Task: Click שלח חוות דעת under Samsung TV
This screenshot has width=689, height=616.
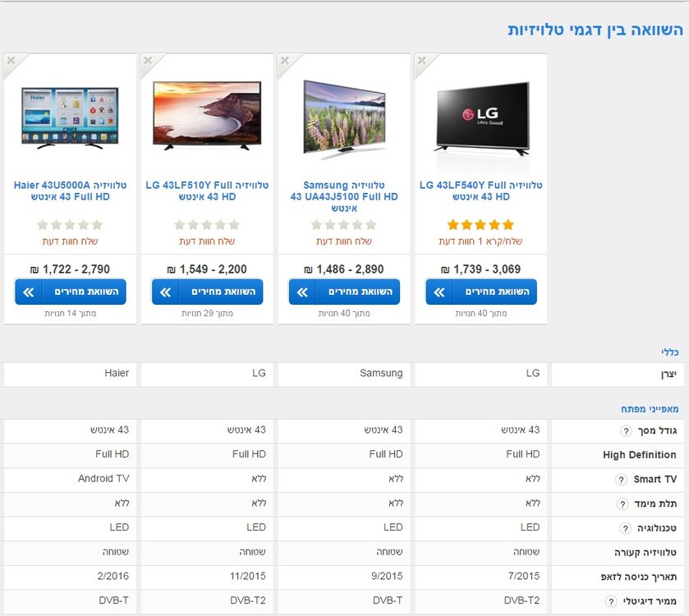Action: (x=343, y=241)
